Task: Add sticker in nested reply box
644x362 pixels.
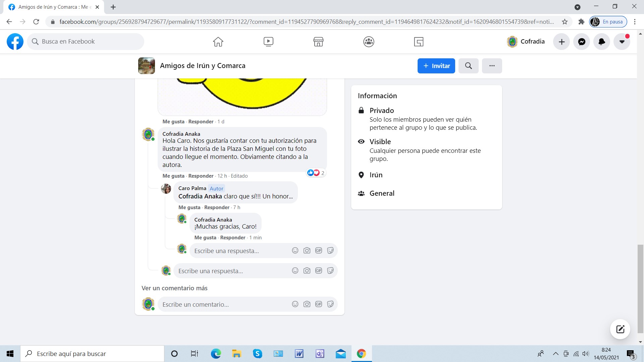Action: tap(330, 250)
